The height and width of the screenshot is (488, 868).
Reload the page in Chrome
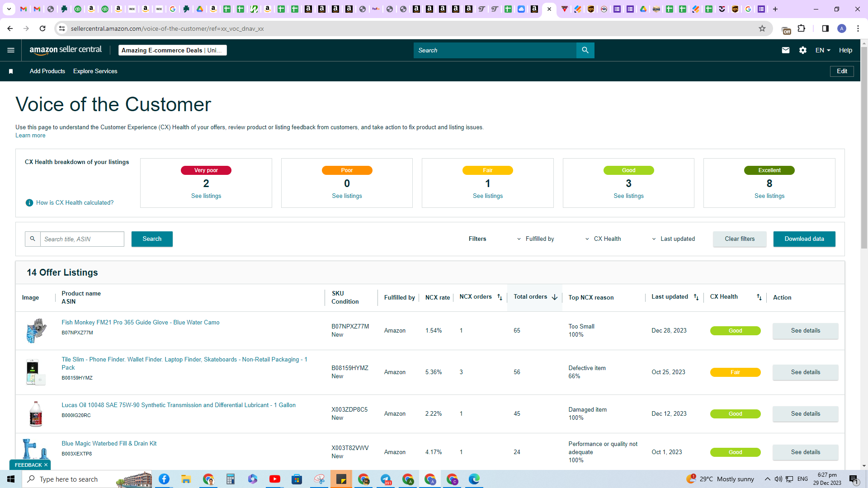[42, 28]
